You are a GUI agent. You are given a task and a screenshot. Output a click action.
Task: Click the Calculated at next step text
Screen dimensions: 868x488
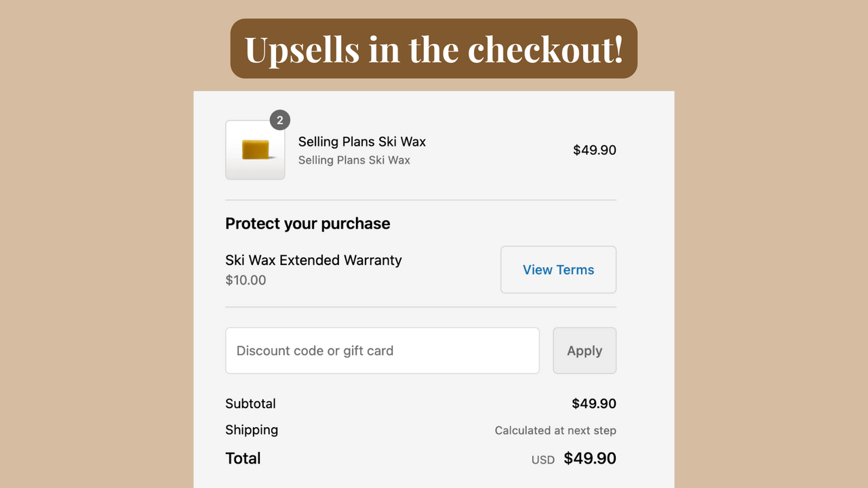point(555,430)
